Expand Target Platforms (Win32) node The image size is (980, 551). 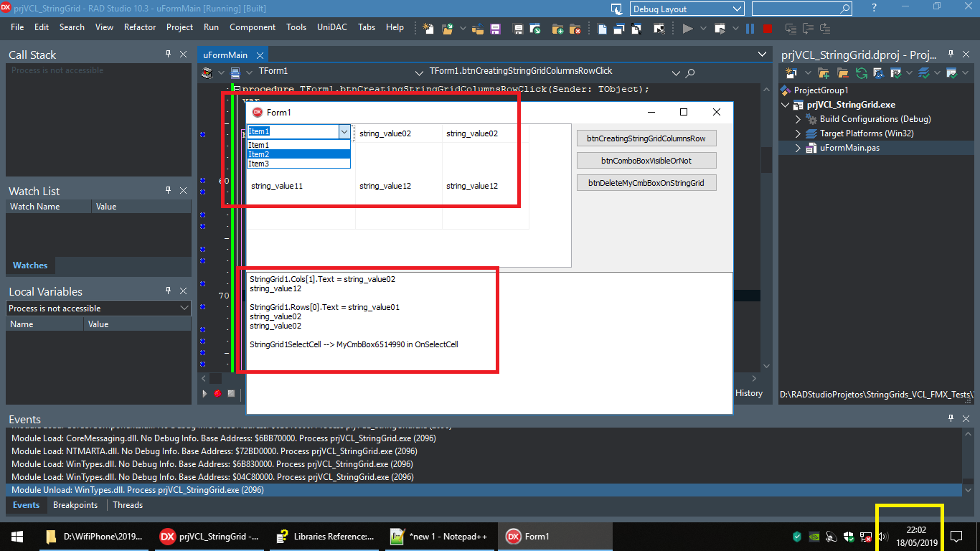coord(798,133)
